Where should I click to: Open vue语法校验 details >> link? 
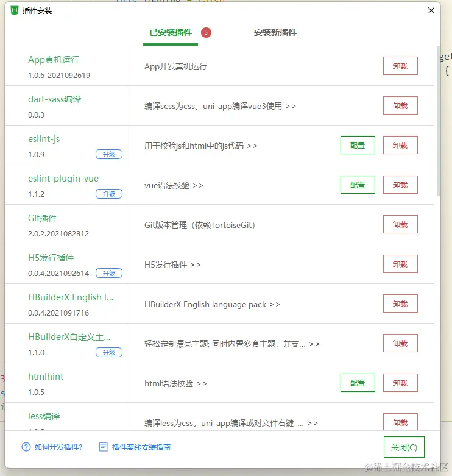pyautogui.click(x=198, y=185)
